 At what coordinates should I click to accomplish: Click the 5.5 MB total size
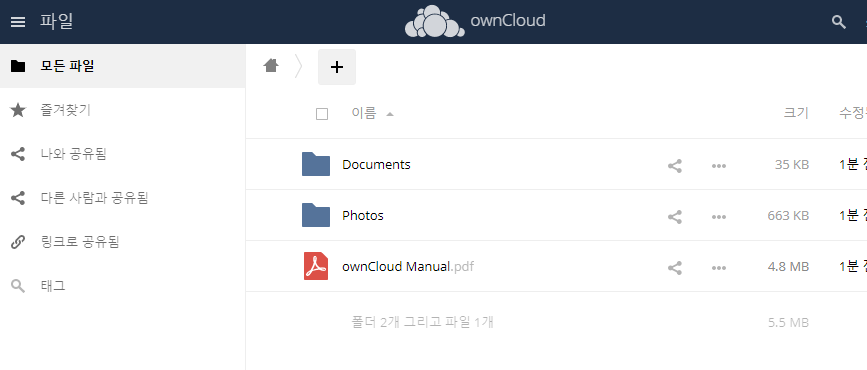coord(788,322)
